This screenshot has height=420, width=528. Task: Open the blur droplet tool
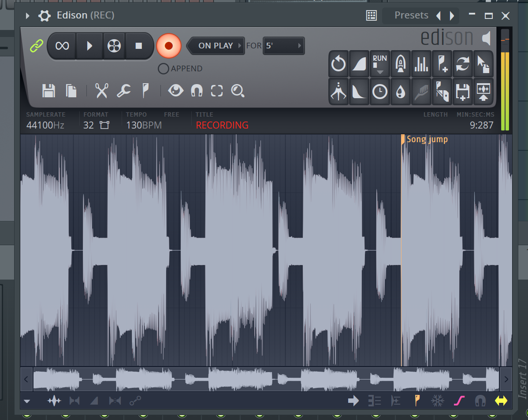[400, 92]
